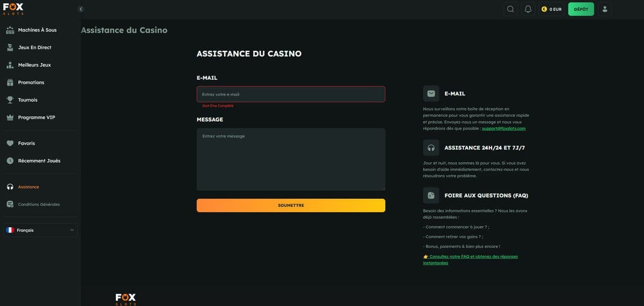Click the ASSISTANCE 24H/24 ET 7J/7 heading
This screenshot has height=306, width=644.
point(485,147)
